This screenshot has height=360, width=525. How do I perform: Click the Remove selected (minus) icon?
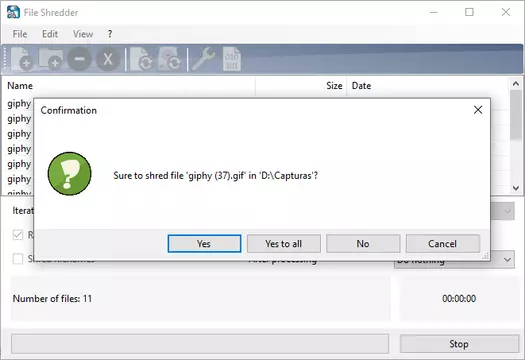tap(79, 59)
